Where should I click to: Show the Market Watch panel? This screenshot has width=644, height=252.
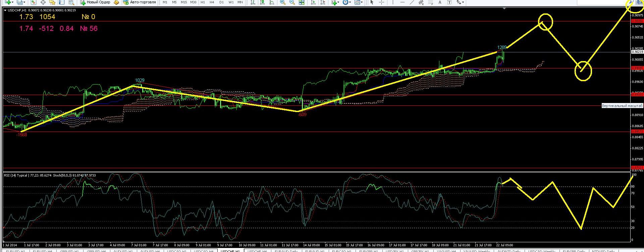[34, 2]
